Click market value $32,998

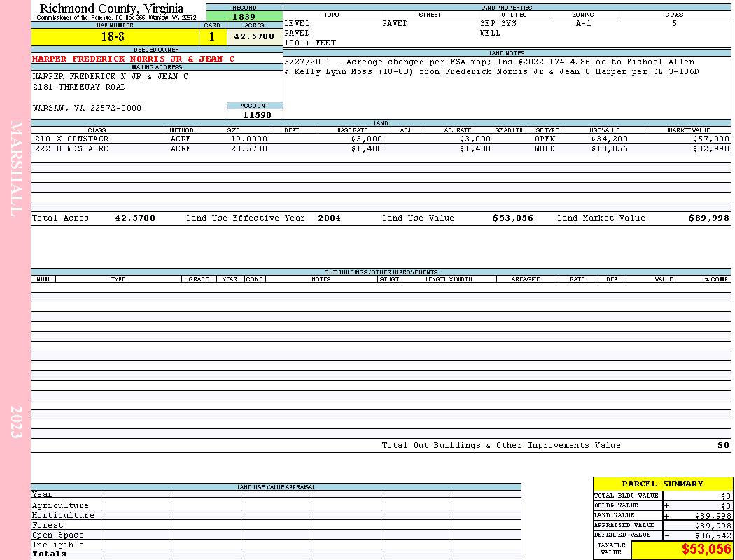coord(711,148)
